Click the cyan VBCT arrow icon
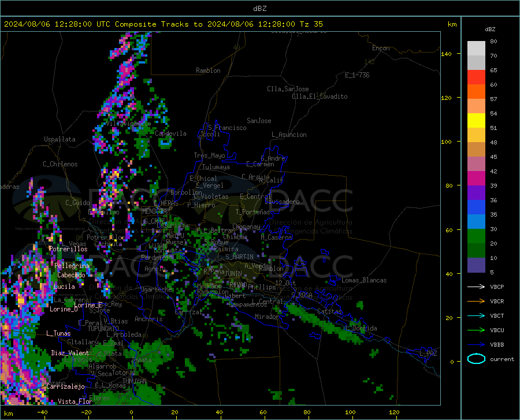This screenshot has height=420, width=520. [476, 315]
